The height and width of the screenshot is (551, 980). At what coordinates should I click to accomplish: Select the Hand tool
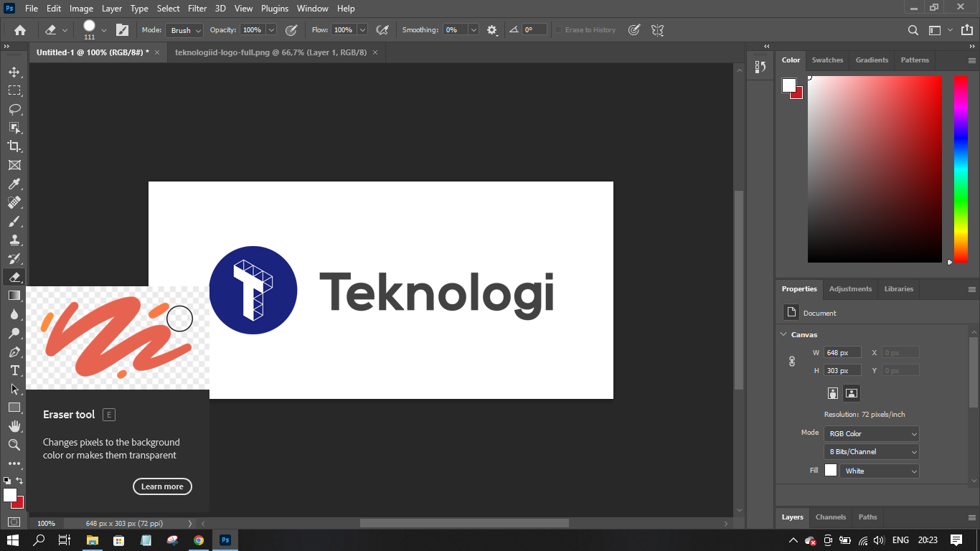(x=14, y=426)
